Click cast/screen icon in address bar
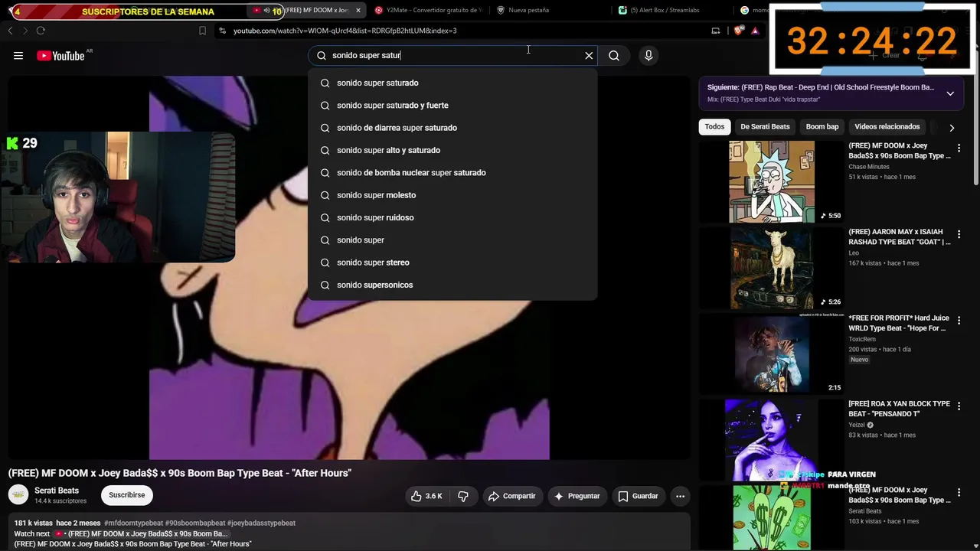980x551 pixels. (x=715, y=31)
